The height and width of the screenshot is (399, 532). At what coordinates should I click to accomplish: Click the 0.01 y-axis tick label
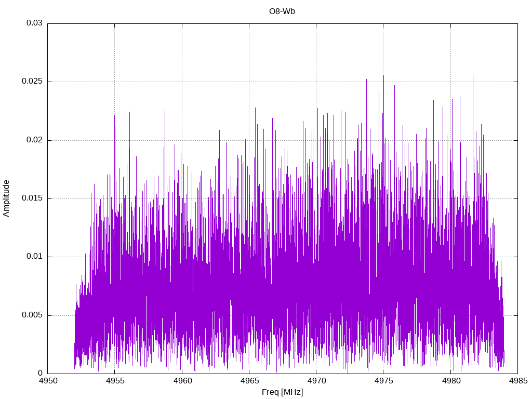pyautogui.click(x=35, y=257)
